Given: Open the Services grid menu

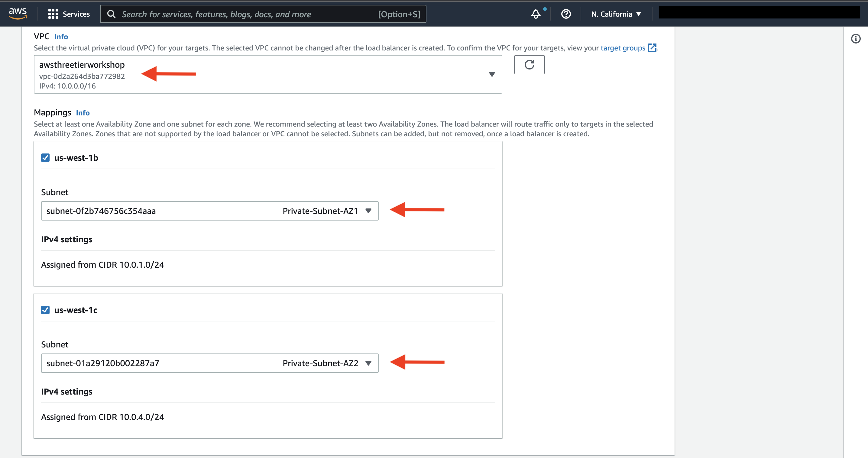Looking at the screenshot, I should coord(53,14).
